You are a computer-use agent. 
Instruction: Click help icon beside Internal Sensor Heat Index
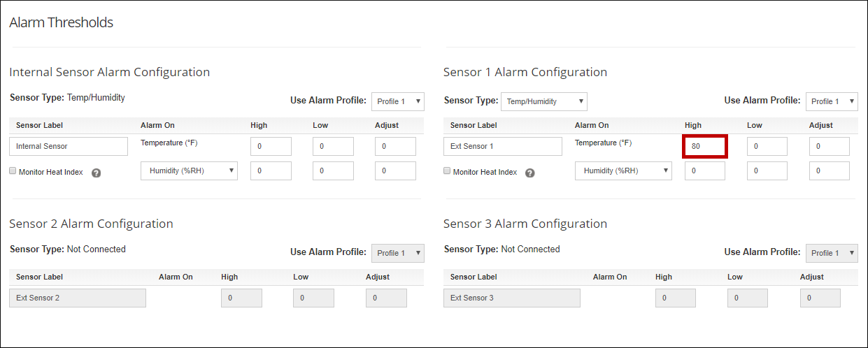(x=97, y=173)
